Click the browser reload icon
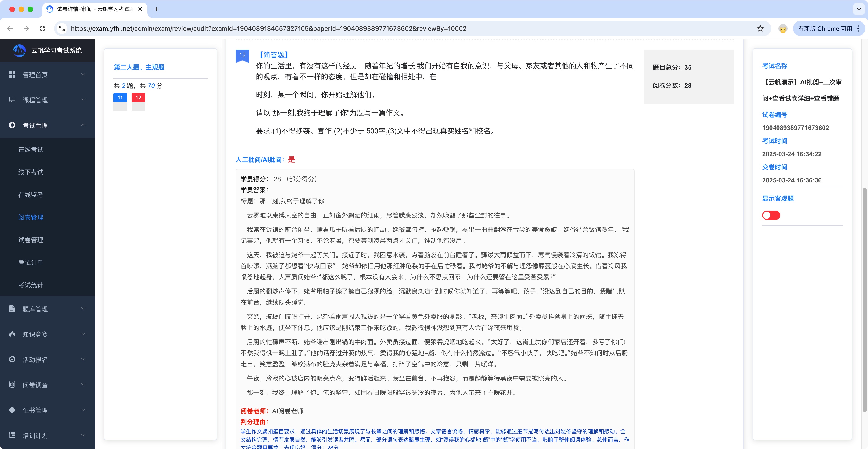 coord(42,28)
